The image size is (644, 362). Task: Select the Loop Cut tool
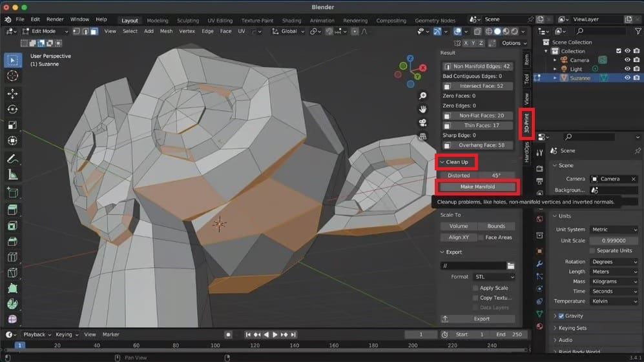click(x=12, y=257)
